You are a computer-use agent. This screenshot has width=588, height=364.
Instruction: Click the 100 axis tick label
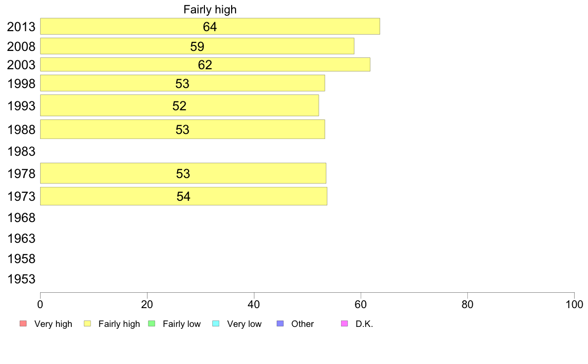pyautogui.click(x=574, y=304)
